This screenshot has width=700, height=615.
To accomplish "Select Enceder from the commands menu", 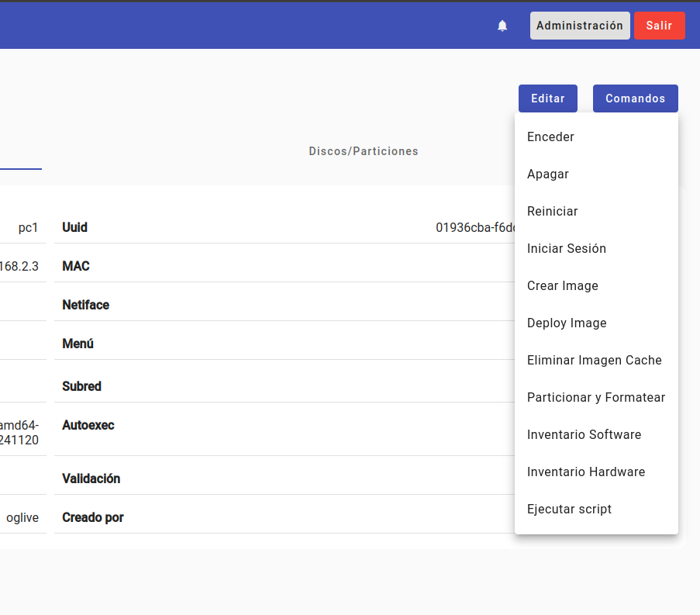I will coord(550,137).
